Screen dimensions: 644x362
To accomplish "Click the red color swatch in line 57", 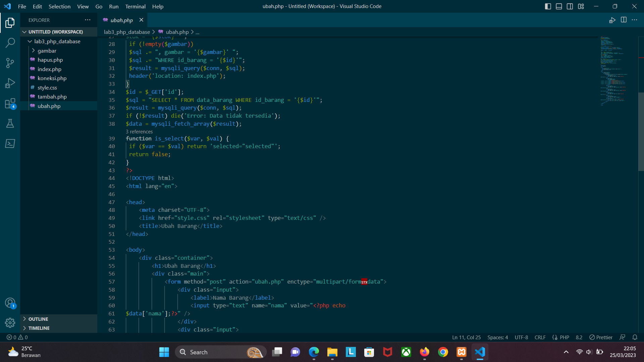I will click(x=364, y=282).
